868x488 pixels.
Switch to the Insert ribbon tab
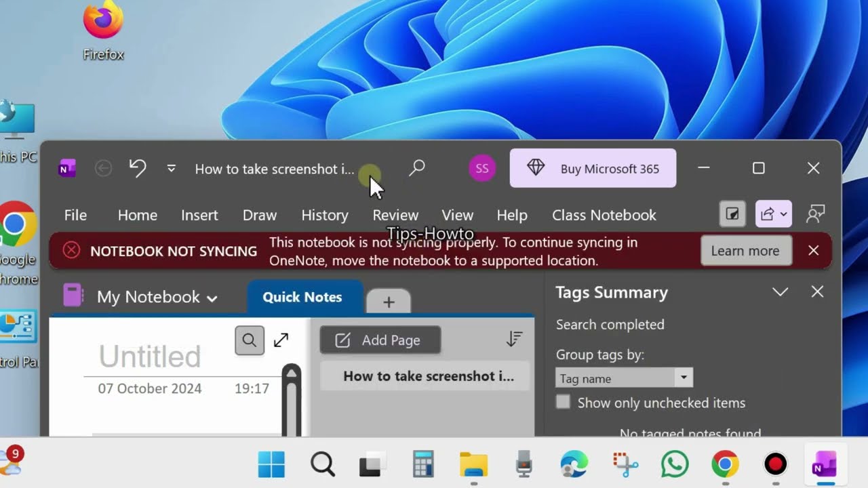pos(199,215)
